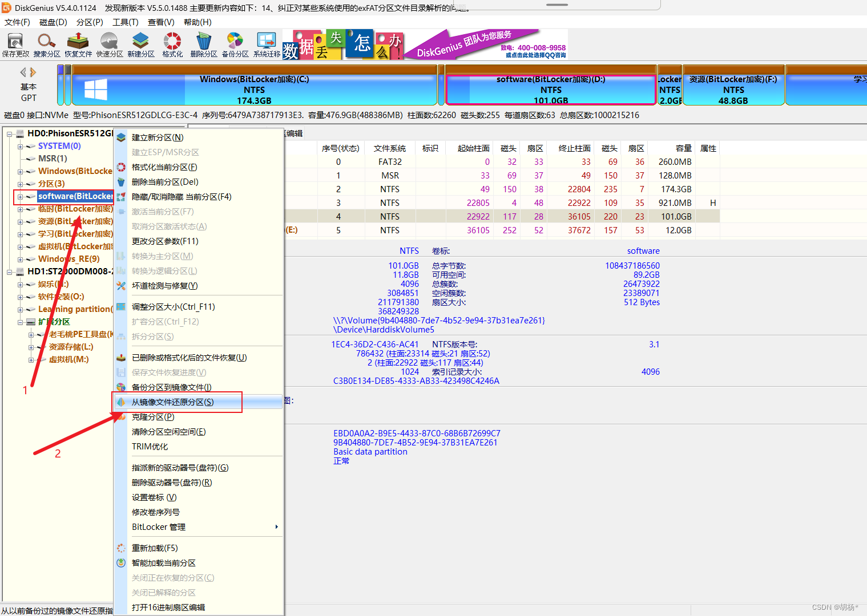Select Windows(C:) partition in disk map
This screenshot has width=867, height=616.
[x=255, y=85]
